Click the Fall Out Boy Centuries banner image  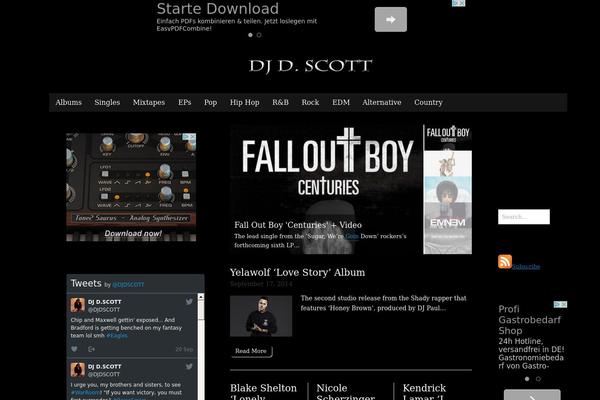point(326,189)
